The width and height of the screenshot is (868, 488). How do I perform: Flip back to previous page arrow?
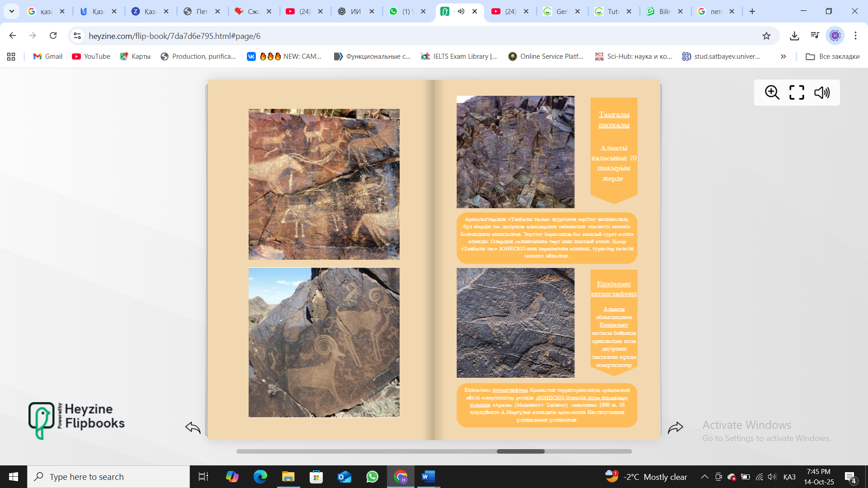click(x=193, y=427)
